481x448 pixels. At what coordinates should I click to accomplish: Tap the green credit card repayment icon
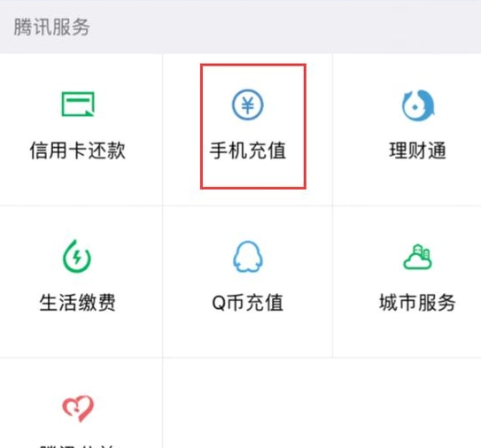click(78, 104)
